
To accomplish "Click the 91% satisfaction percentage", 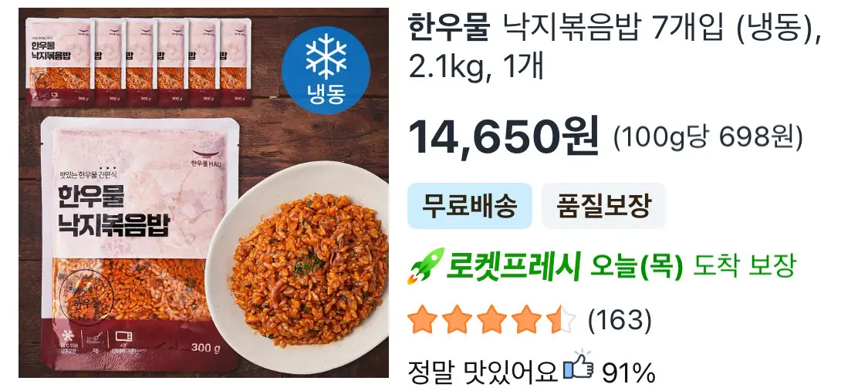I will tap(628, 373).
